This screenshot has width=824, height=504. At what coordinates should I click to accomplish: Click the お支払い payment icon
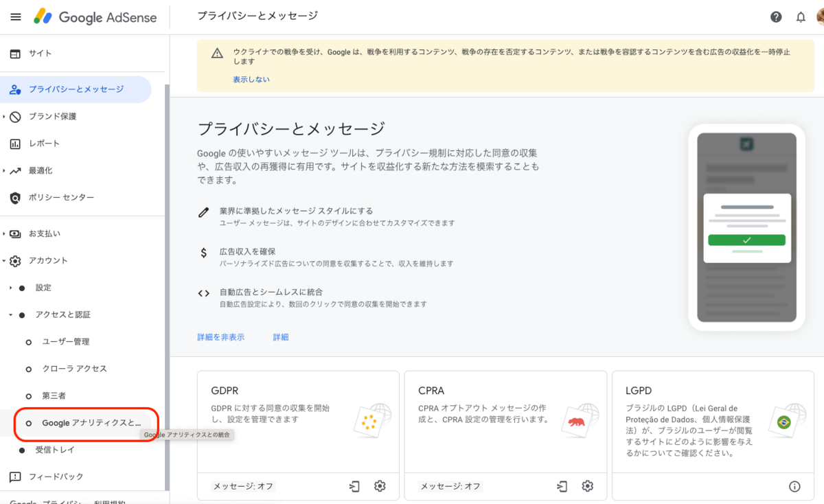[15, 233]
